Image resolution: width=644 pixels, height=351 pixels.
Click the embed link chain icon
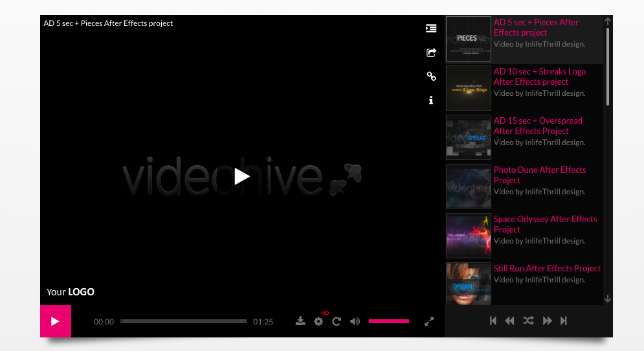(x=431, y=76)
